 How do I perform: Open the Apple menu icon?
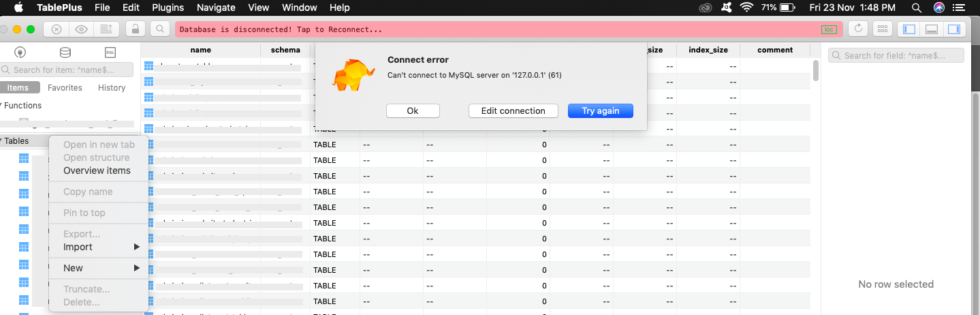point(18,7)
